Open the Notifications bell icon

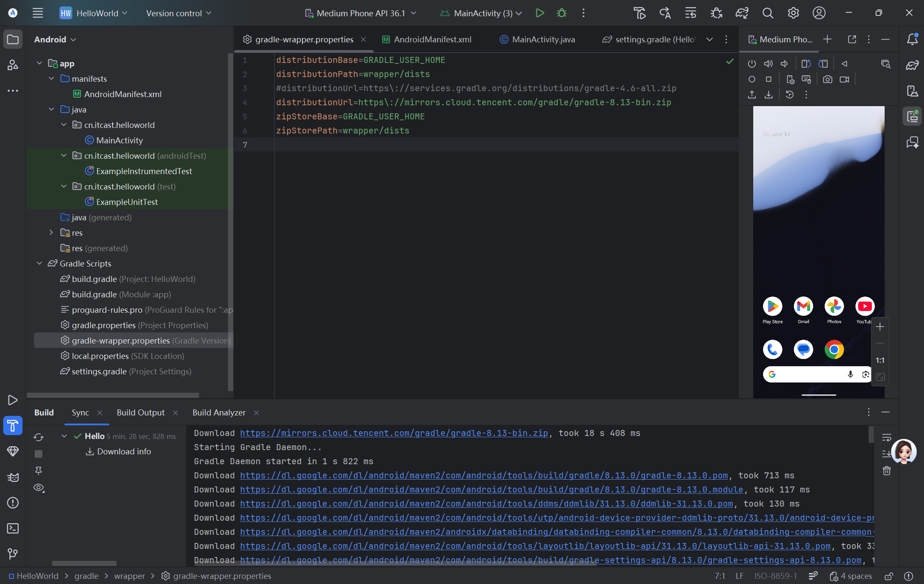click(912, 39)
